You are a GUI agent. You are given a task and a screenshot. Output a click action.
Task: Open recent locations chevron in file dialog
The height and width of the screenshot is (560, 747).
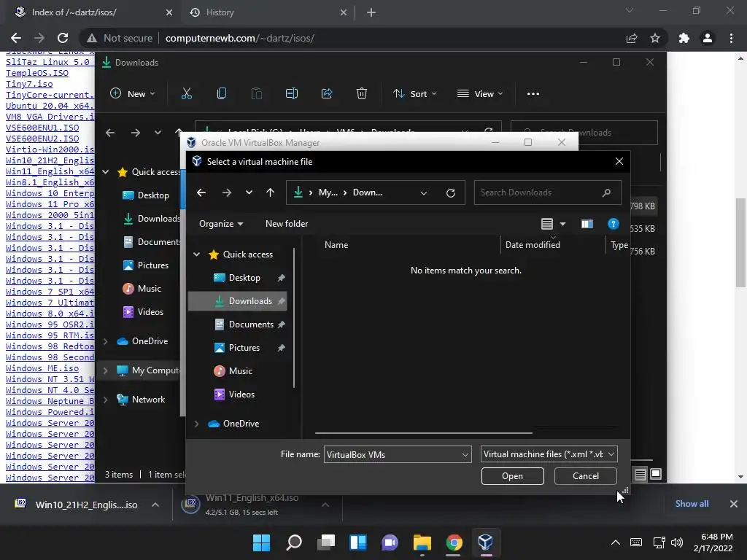tap(249, 192)
